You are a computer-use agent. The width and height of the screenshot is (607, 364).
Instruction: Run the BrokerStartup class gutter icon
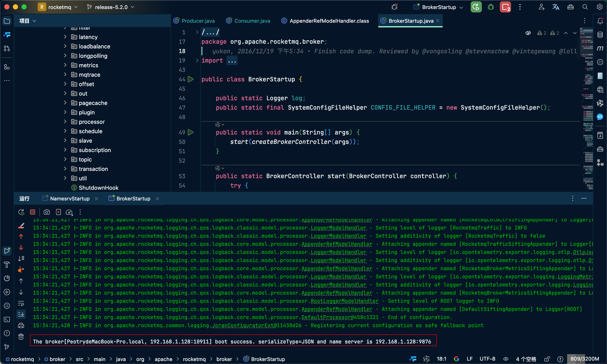click(x=191, y=79)
